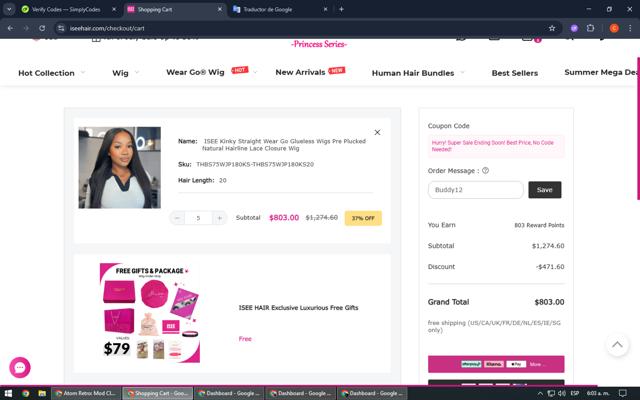The width and height of the screenshot is (640, 400).
Task: Switch to Shopping Cart taskbar window
Action: coord(158,393)
